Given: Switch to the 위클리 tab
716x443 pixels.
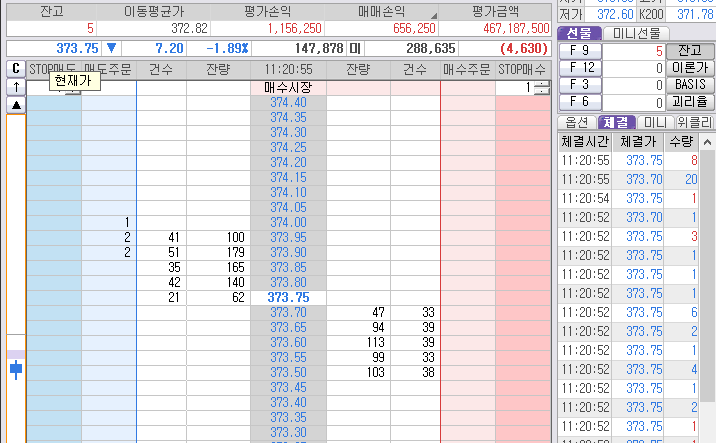Looking at the screenshot, I should [x=695, y=122].
